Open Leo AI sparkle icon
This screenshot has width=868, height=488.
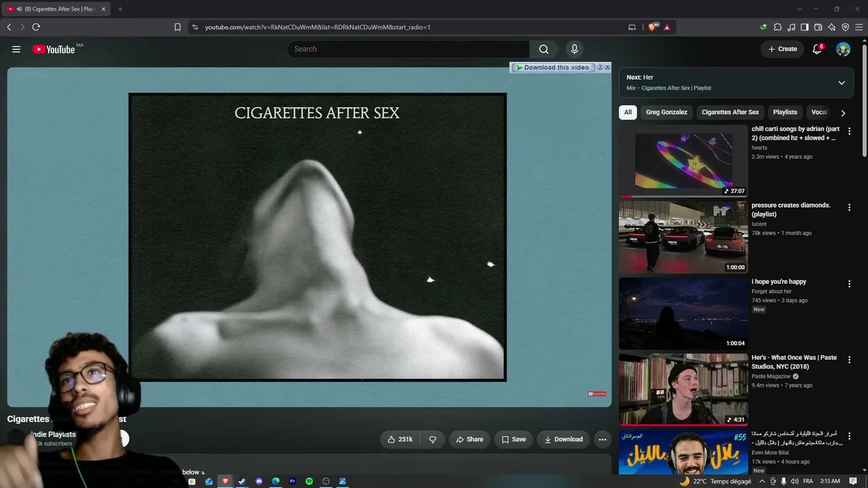[832, 27]
